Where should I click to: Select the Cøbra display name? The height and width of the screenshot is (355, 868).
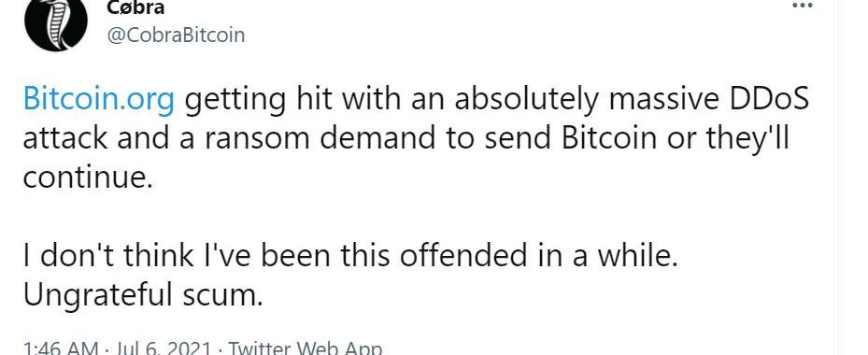pyautogui.click(x=135, y=7)
